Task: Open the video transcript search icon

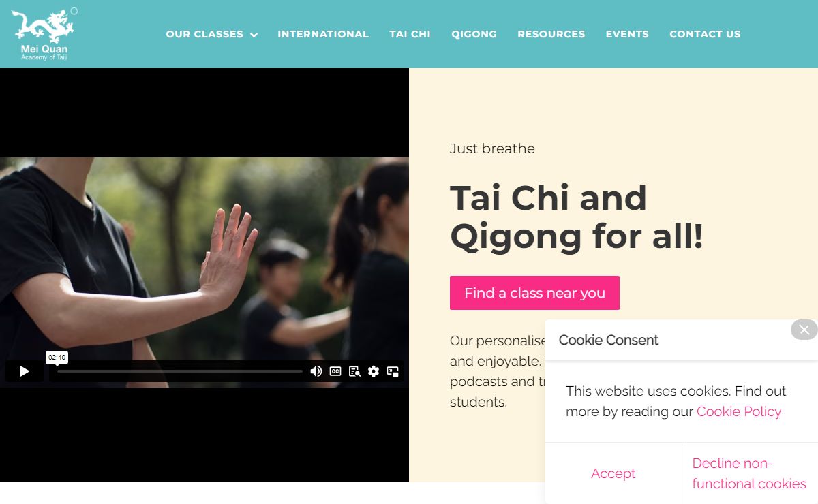Action: [354, 371]
